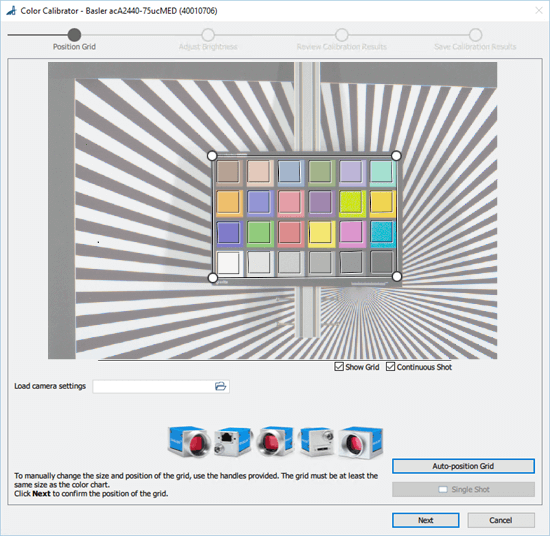The width and height of the screenshot is (551, 536).
Task: Click the Auto-position Grid button
Action: point(463,466)
